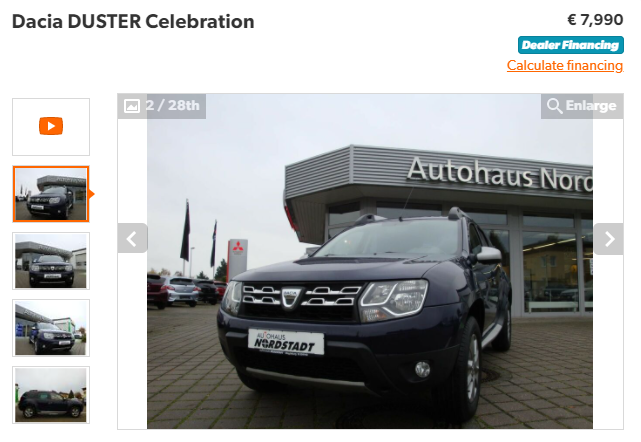Image resolution: width=641 pixels, height=442 pixels.
Task: Click the white video thumbnail box
Action: (x=51, y=127)
